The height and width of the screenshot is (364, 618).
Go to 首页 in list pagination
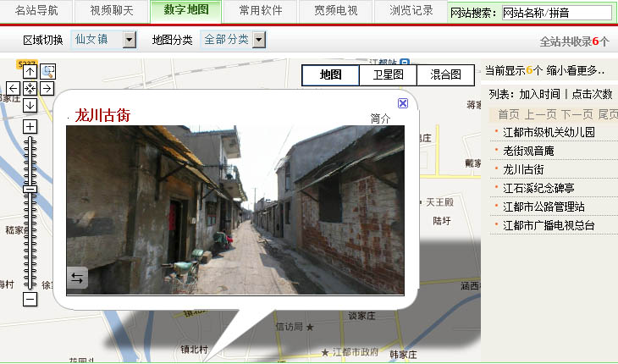509,114
